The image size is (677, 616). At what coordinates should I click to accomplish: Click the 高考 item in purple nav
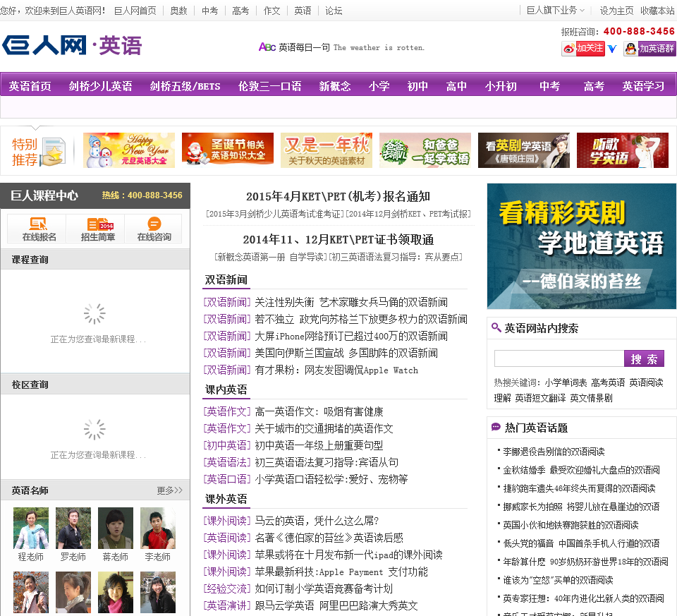[x=594, y=86]
